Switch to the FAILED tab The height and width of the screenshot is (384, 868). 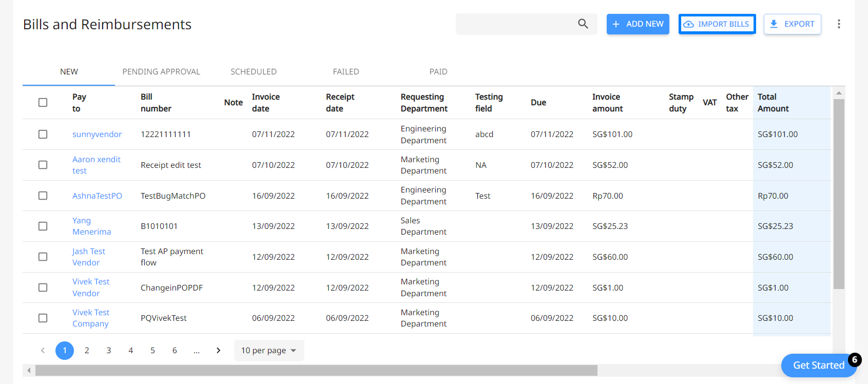tap(346, 72)
